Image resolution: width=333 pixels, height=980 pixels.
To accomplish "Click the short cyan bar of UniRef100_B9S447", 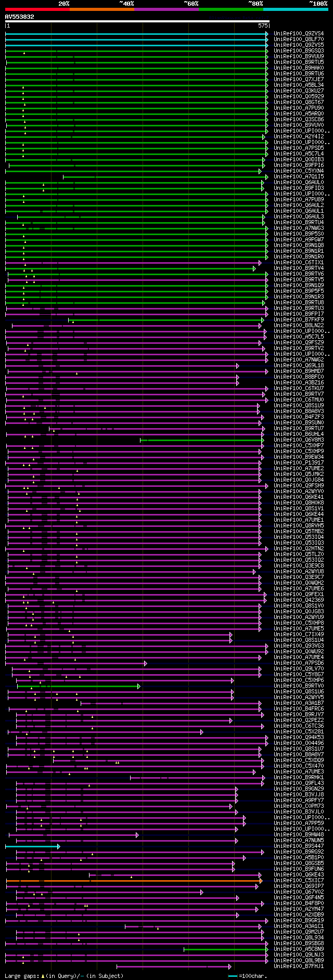I will click(x=33, y=846).
